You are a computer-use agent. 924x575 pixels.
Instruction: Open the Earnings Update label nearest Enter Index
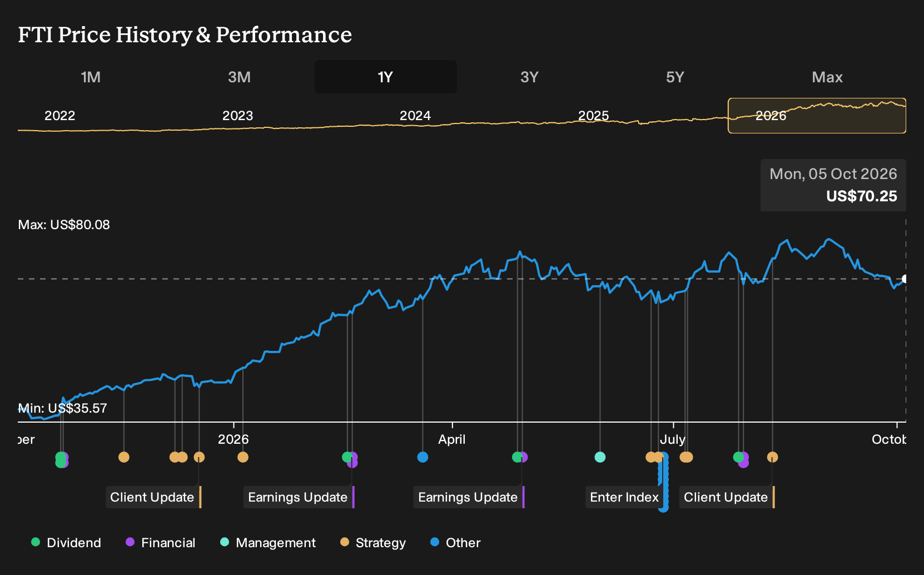pos(468,497)
